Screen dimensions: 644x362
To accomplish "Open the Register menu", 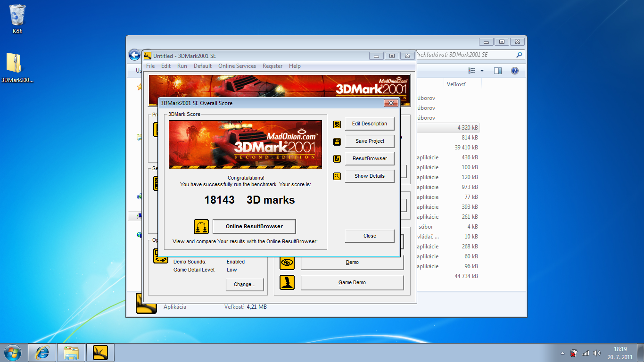I will (x=272, y=66).
